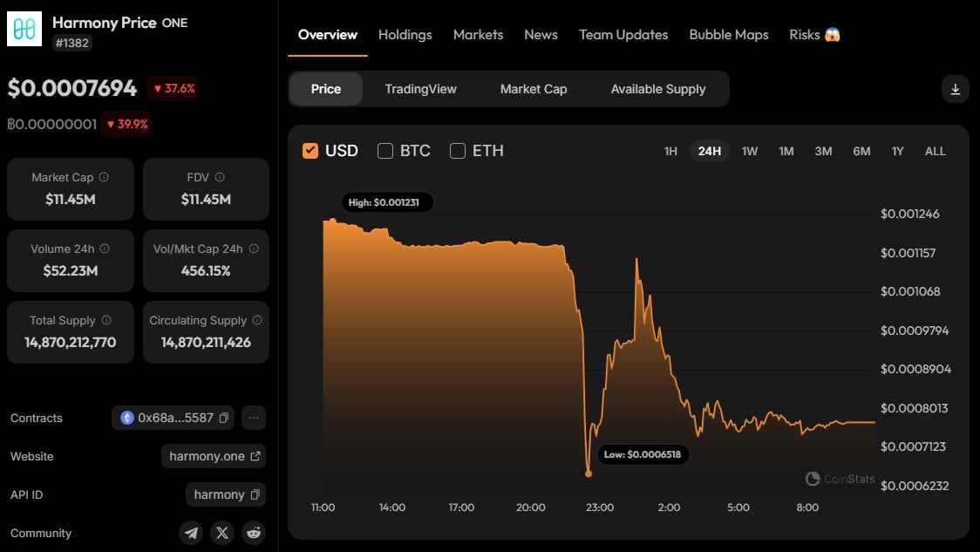Switch to the Holdings tab
980x552 pixels.
[x=405, y=35]
